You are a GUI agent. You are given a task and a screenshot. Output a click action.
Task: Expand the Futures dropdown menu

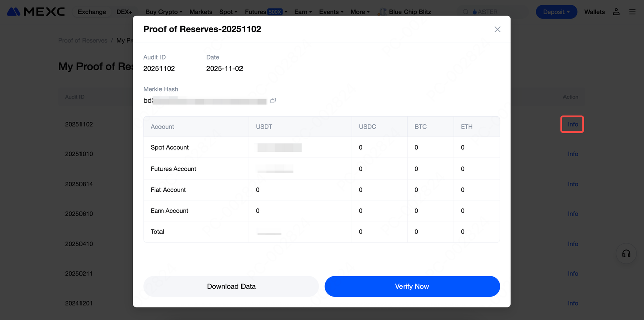click(x=266, y=12)
